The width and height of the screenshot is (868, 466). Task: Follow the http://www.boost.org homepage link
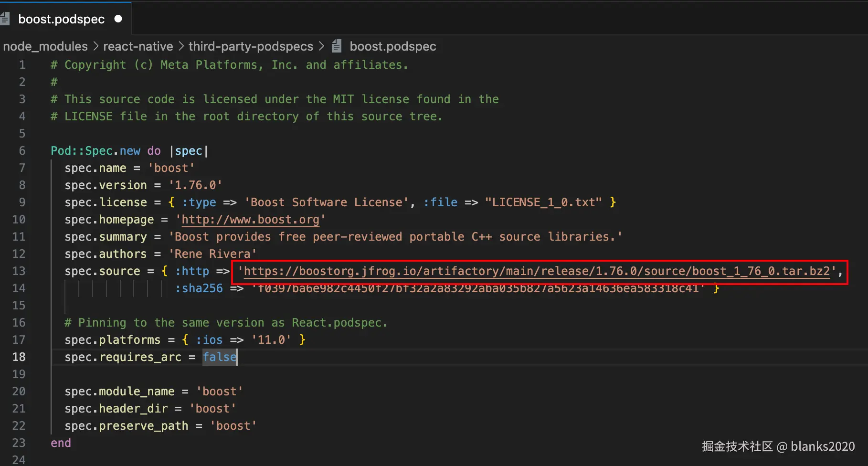pos(250,220)
